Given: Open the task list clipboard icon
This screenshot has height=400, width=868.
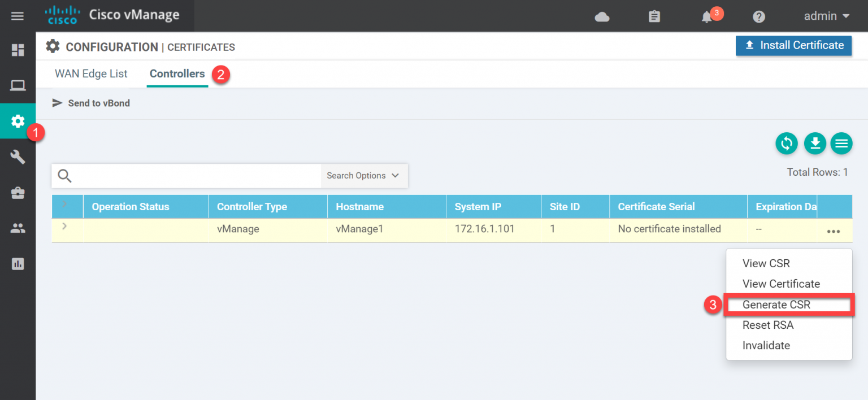Looking at the screenshot, I should [x=654, y=17].
